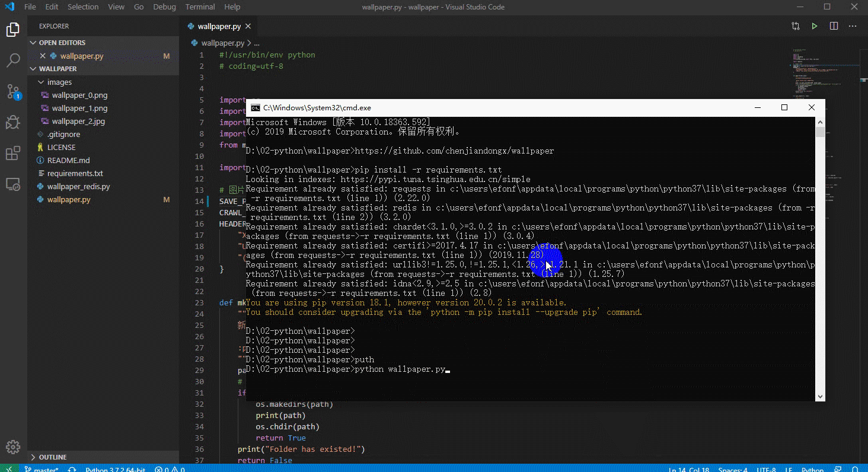
Task: Open README.md in the explorer
Action: pyautogui.click(x=103, y=160)
